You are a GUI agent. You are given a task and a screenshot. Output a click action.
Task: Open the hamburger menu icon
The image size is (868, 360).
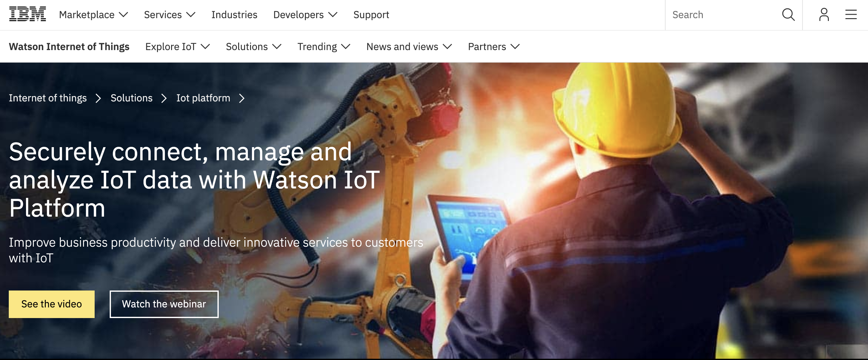(x=851, y=14)
